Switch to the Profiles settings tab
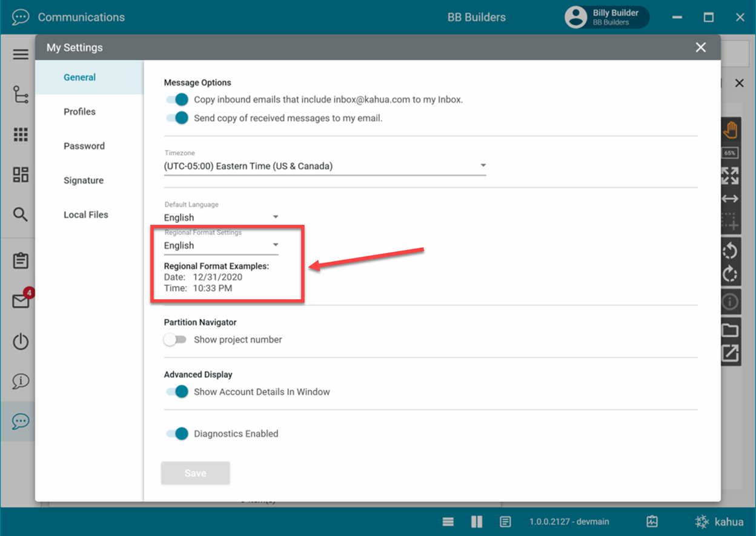The height and width of the screenshot is (536, 756). (79, 111)
